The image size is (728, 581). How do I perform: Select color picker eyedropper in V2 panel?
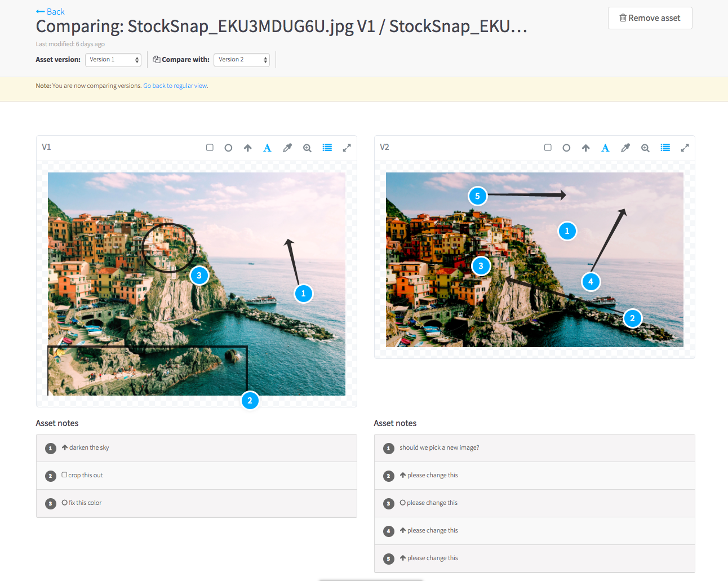tap(625, 148)
